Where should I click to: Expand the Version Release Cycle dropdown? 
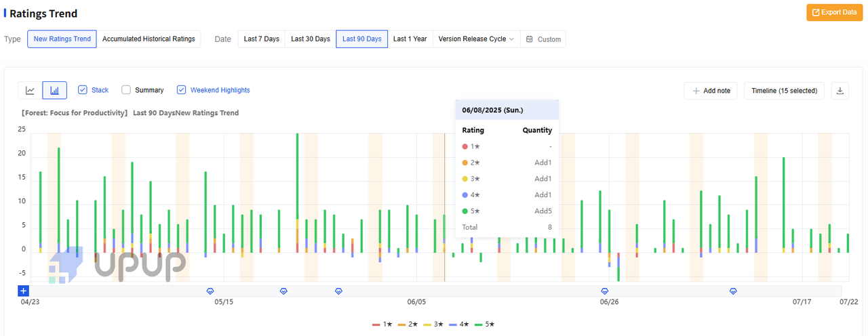[476, 39]
